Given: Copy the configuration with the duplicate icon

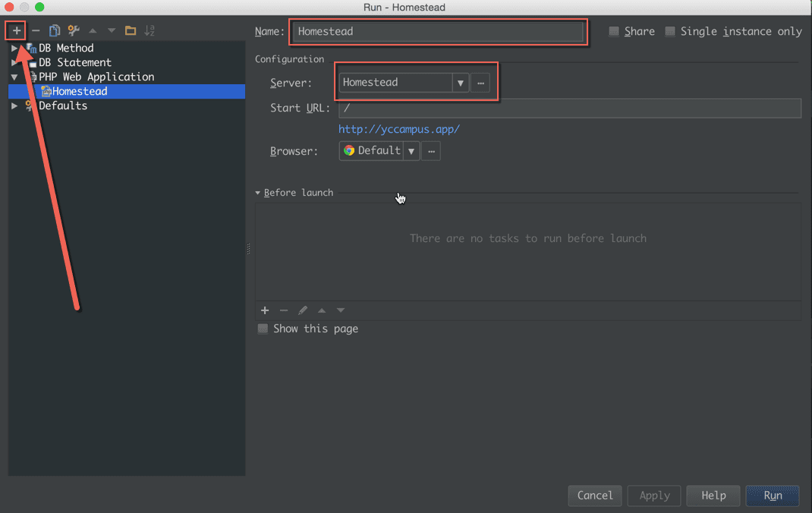Looking at the screenshot, I should 54,30.
